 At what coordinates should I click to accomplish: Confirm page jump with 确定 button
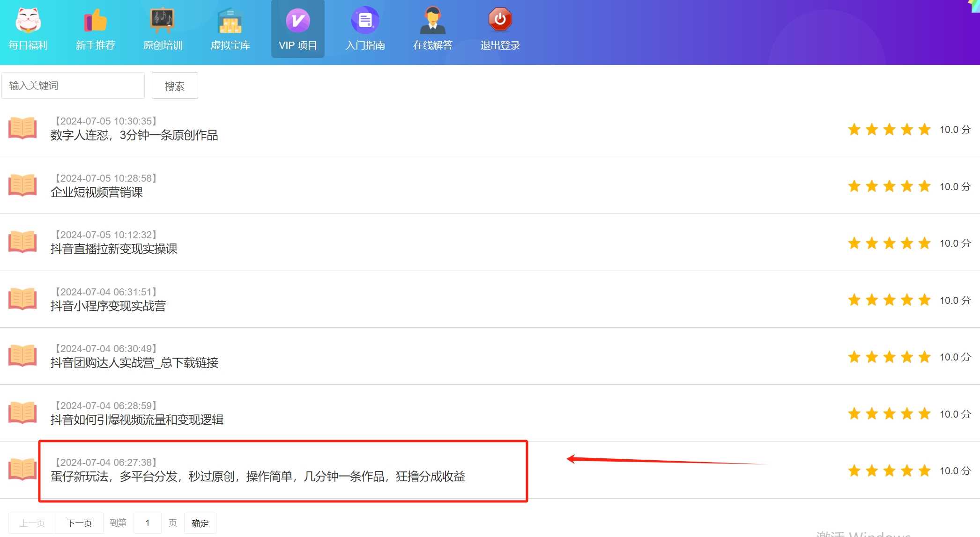(200, 523)
